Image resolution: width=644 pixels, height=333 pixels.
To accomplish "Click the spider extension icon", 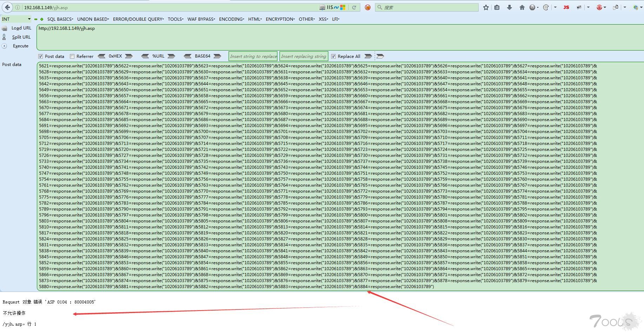I will click(x=579, y=7).
